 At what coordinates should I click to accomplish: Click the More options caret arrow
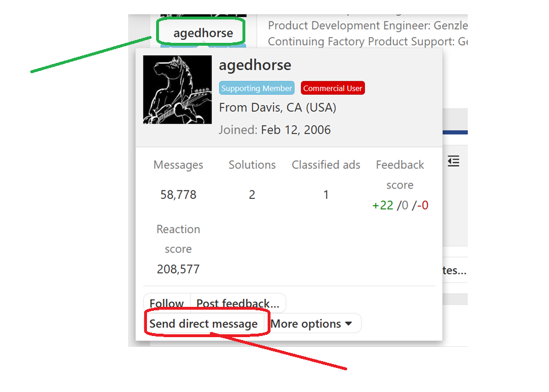pyautogui.click(x=348, y=323)
